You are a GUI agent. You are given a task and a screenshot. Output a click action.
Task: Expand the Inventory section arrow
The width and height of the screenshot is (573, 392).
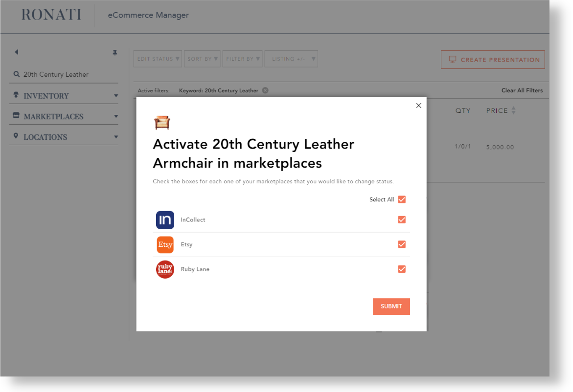coord(116,96)
